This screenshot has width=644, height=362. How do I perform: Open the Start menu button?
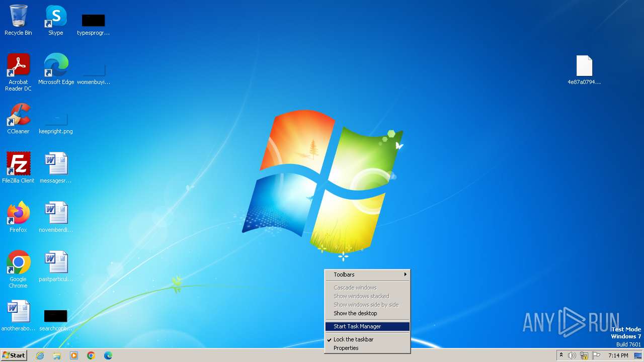pos(14,355)
